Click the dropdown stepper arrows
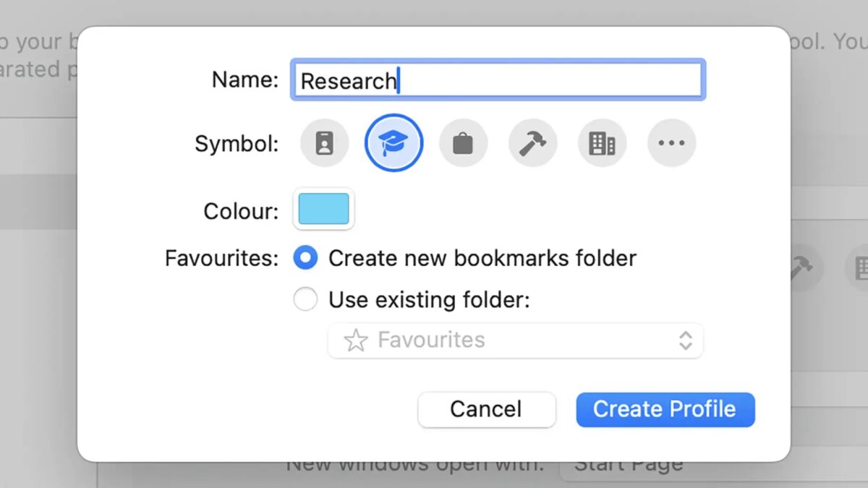This screenshot has width=868, height=488. (x=684, y=340)
